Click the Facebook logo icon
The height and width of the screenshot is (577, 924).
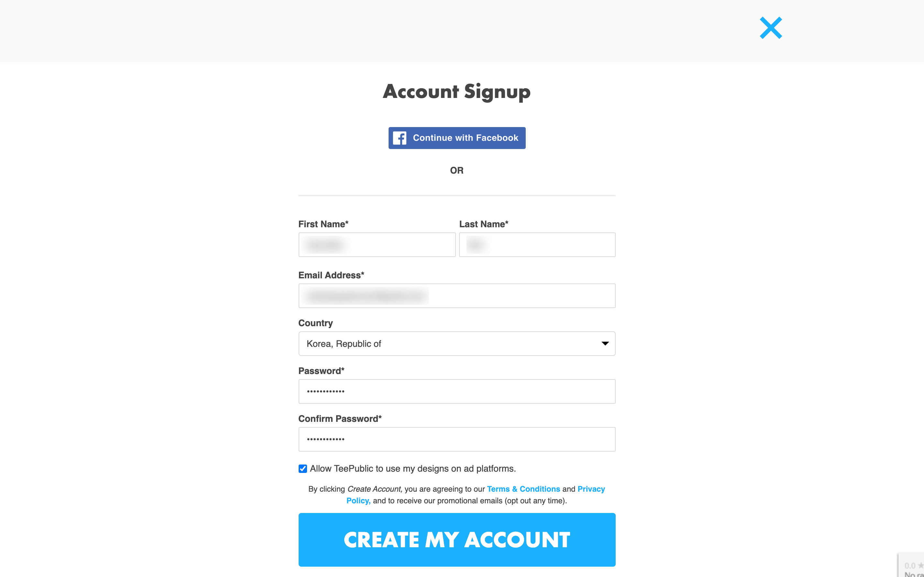400,138
